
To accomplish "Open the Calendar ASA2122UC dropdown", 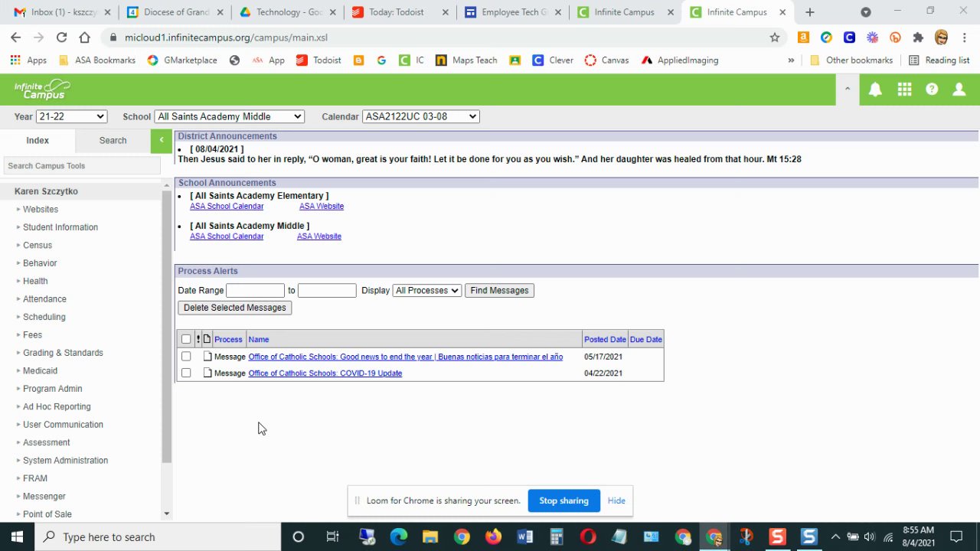I will [x=420, y=116].
